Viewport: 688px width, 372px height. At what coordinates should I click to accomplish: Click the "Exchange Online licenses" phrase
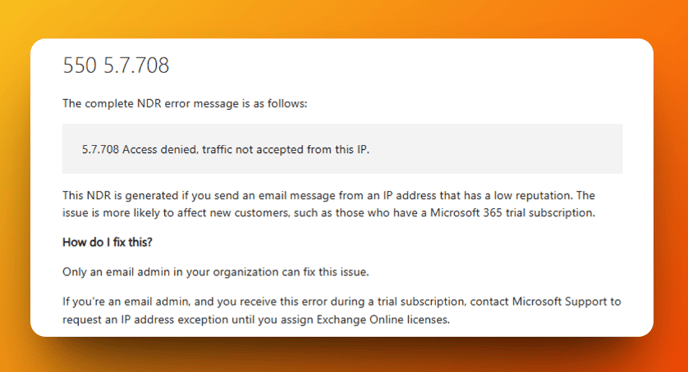coord(383,319)
